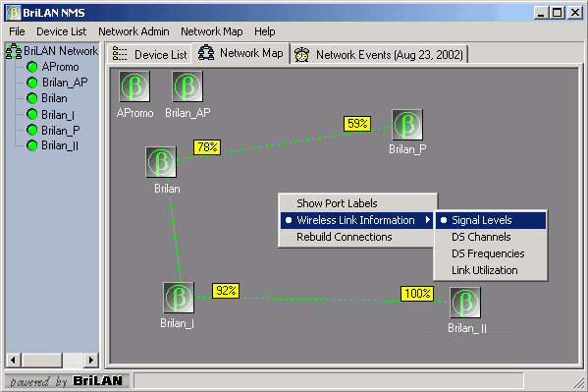Open the Network Map menu in menu bar
This screenshot has width=588, height=392.
(212, 31)
